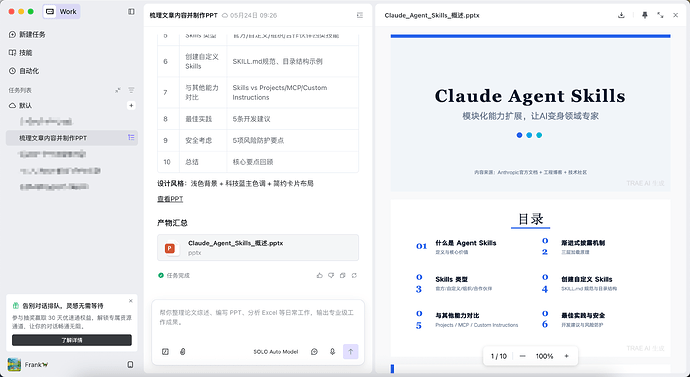
Task: Open the slash command shortcut icon
Action: point(165,351)
